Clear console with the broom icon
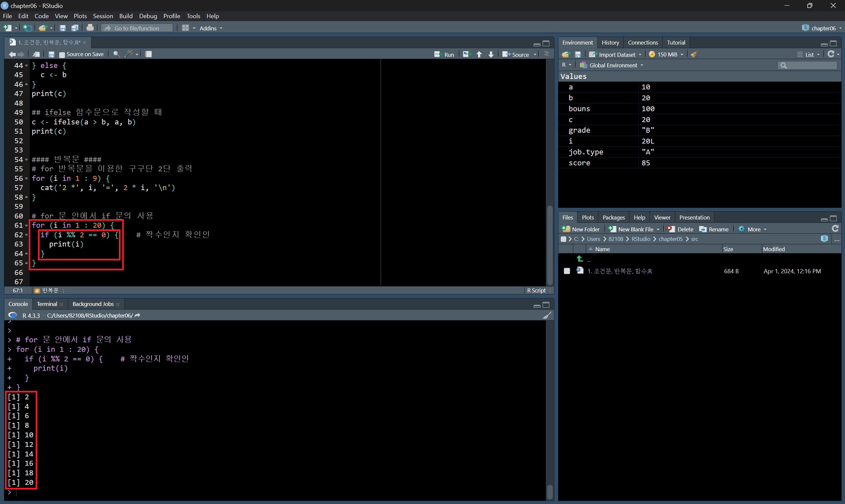The width and height of the screenshot is (845, 504). tap(547, 316)
